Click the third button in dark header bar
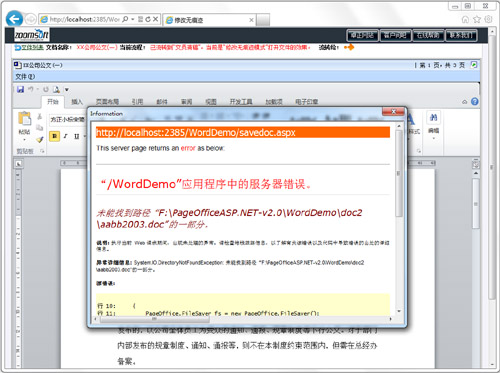The height and width of the screenshot is (373, 500). tap(428, 35)
